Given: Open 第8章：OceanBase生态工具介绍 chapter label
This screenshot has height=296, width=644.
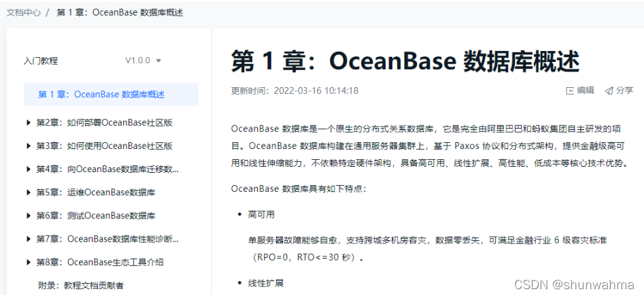Looking at the screenshot, I should [x=100, y=262].
